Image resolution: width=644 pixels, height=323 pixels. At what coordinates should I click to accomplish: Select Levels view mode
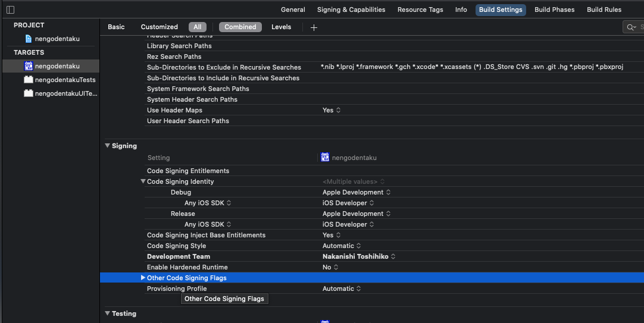282,27
